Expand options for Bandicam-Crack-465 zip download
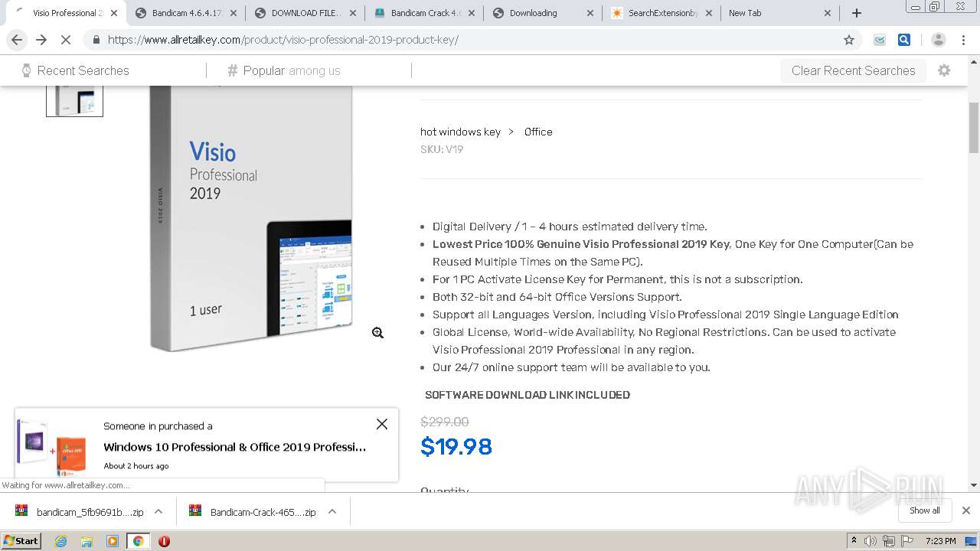The image size is (980, 551). click(332, 512)
